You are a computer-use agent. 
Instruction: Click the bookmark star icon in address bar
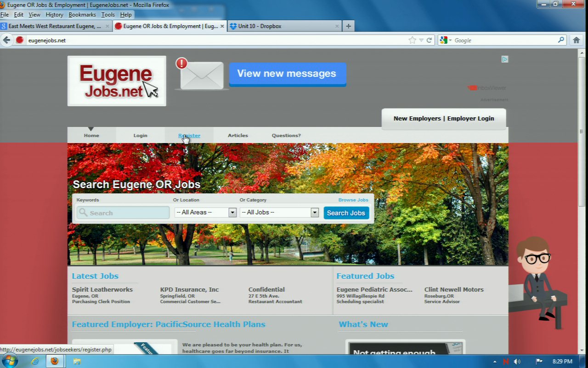[x=412, y=40]
